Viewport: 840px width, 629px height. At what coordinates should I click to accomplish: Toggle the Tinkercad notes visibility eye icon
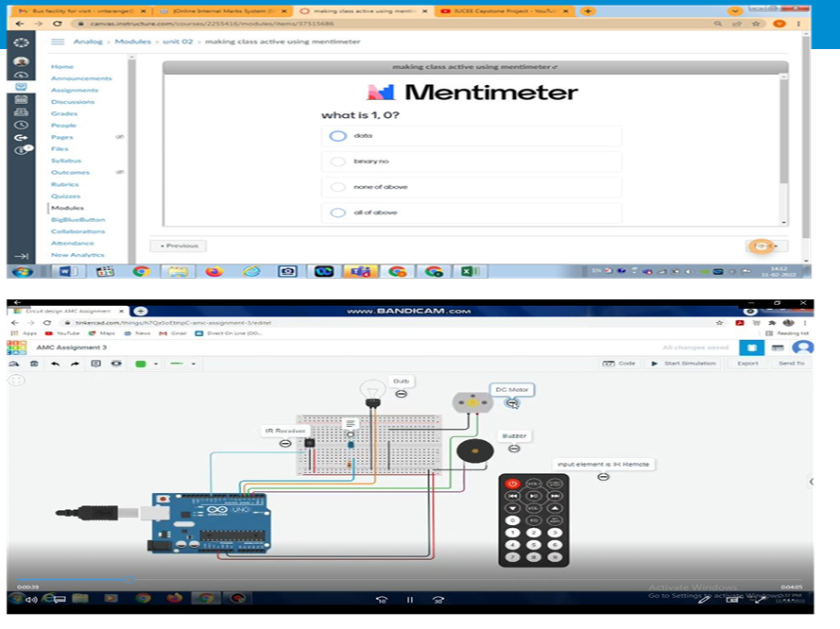(115, 364)
